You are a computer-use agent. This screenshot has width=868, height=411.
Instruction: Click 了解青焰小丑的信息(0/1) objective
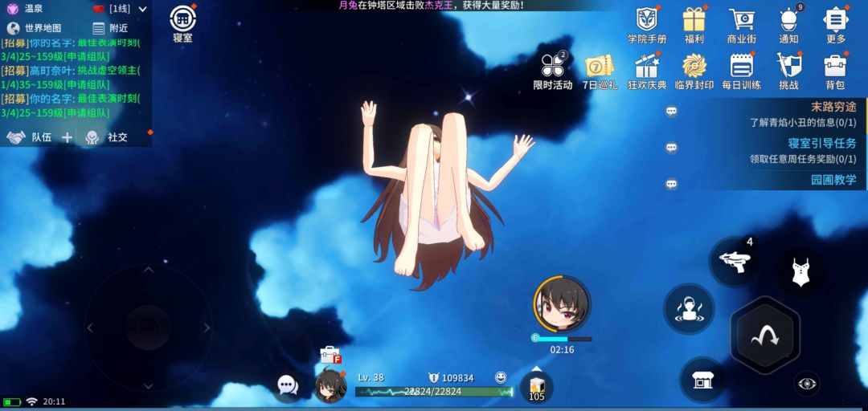[x=803, y=122]
